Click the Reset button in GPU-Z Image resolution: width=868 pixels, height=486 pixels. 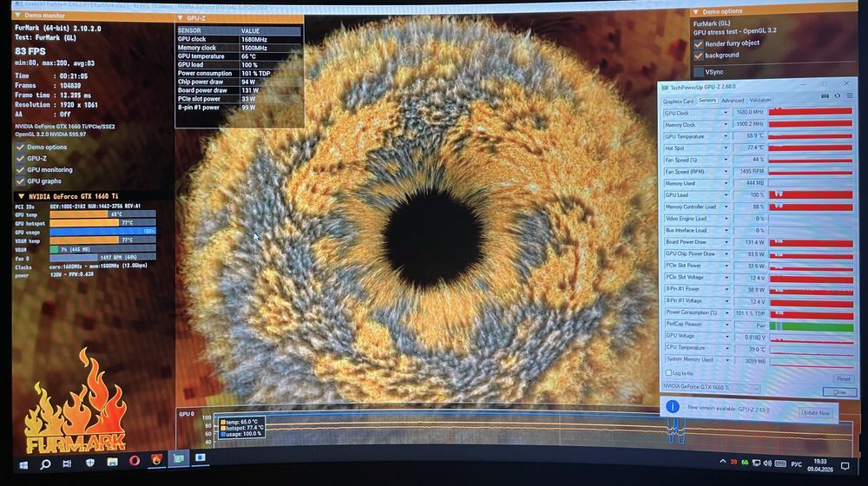coord(843,378)
